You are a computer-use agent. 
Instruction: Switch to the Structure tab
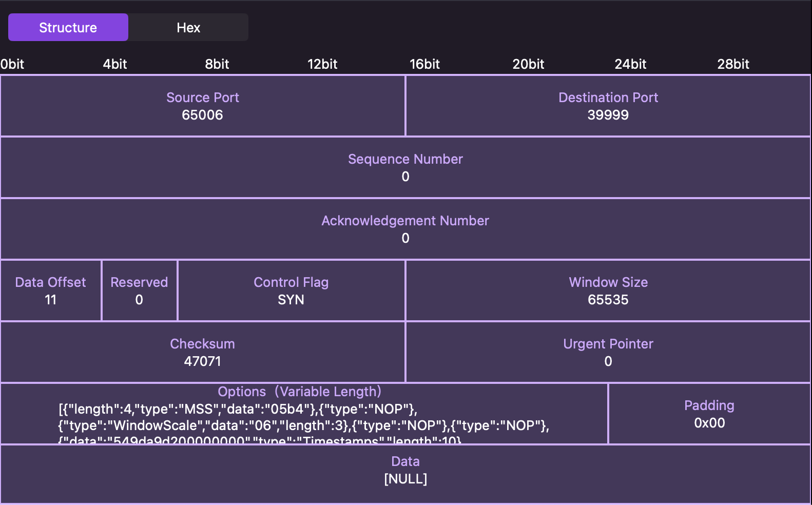click(68, 27)
